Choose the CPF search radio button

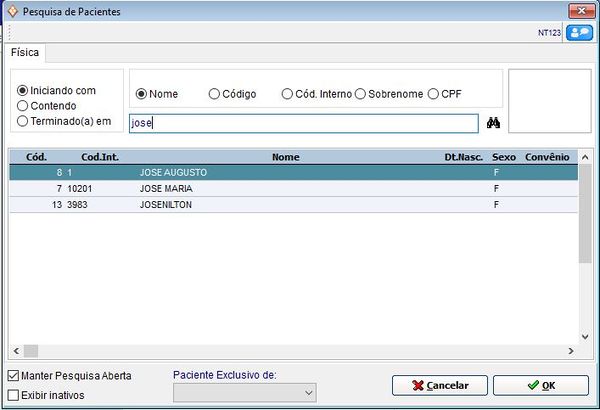[433, 94]
